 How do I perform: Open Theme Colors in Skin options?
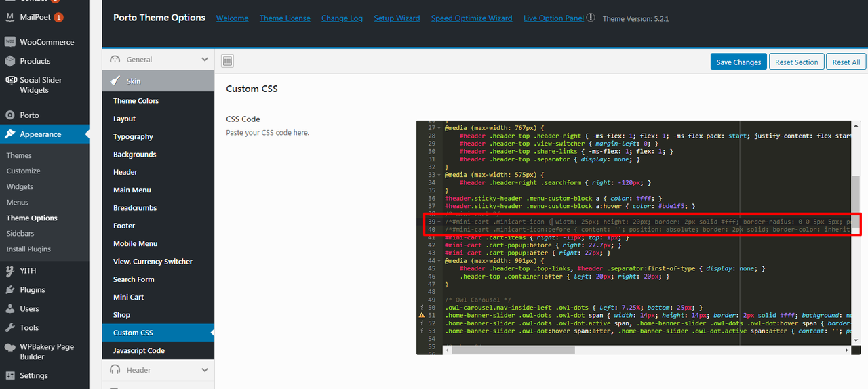pyautogui.click(x=136, y=101)
